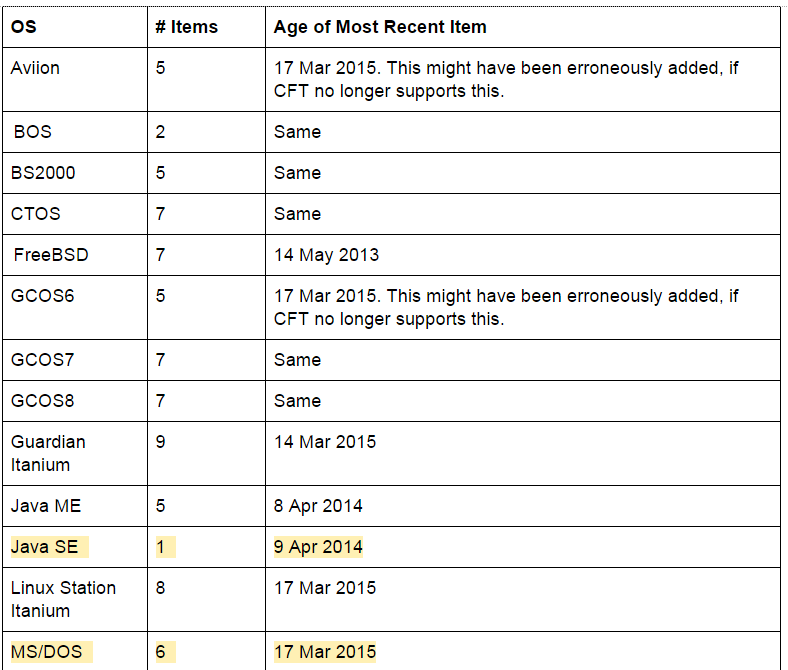Click the "OS" column header cell
788x670 pixels.
[23, 27]
